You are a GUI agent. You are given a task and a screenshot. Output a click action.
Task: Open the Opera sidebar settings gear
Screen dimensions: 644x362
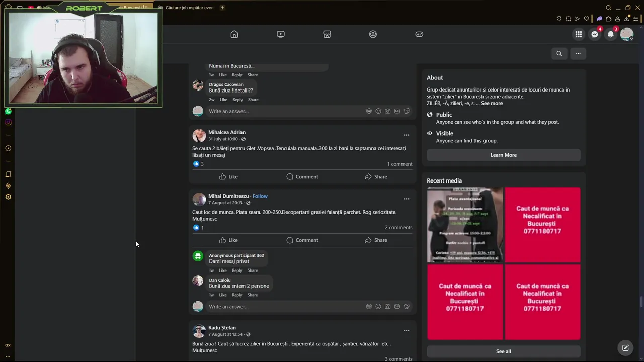(x=8, y=197)
